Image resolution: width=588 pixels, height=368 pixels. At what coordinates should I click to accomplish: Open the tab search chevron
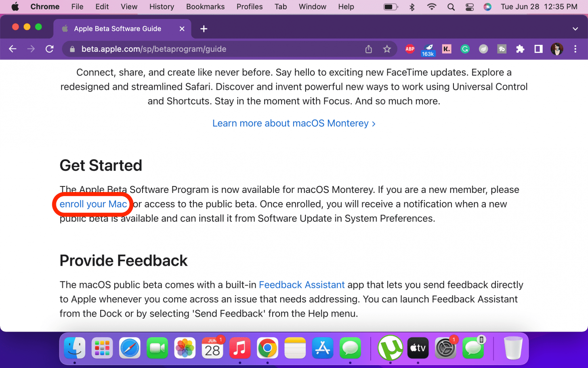(x=575, y=29)
